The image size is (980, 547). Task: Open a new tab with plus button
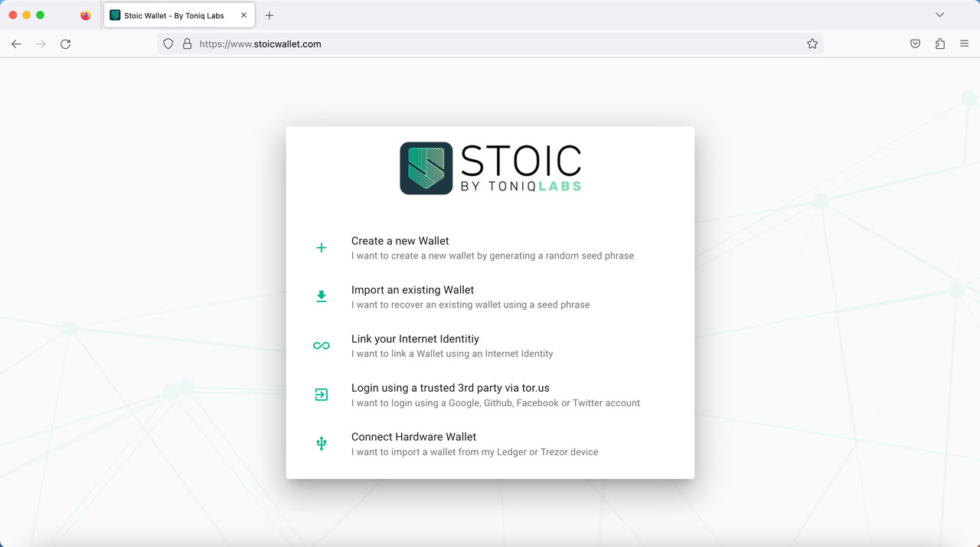pos(269,15)
